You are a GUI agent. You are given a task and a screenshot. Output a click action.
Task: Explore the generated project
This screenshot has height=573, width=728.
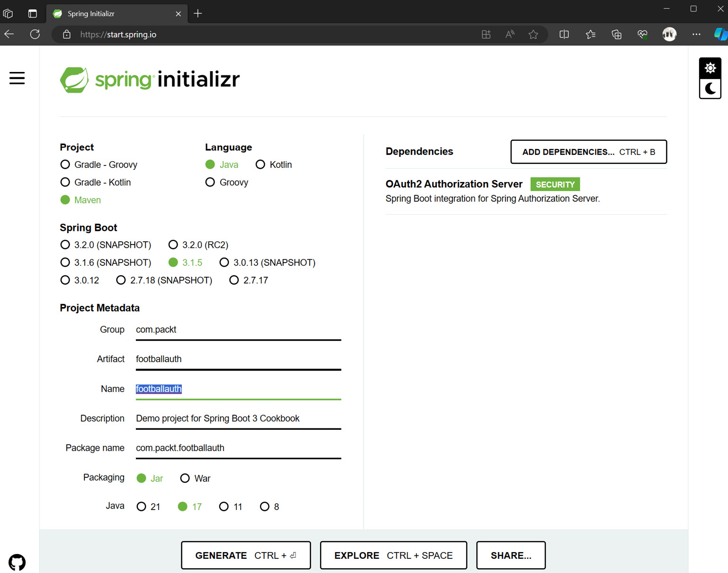[x=394, y=555]
